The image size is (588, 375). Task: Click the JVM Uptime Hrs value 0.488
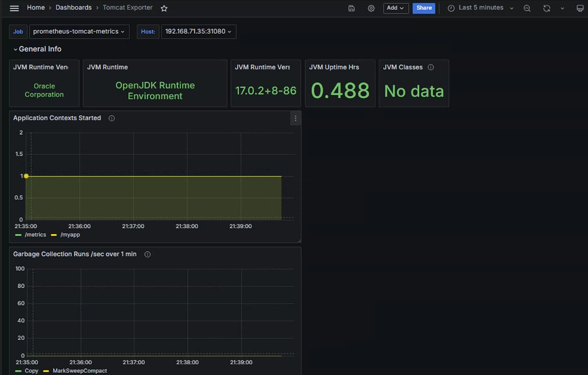click(x=340, y=90)
